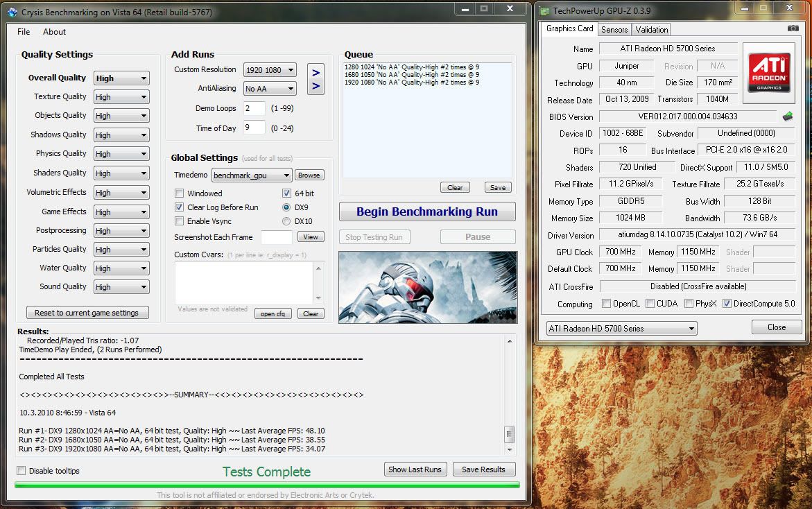Click the BIOS save chip icon

pos(788,117)
